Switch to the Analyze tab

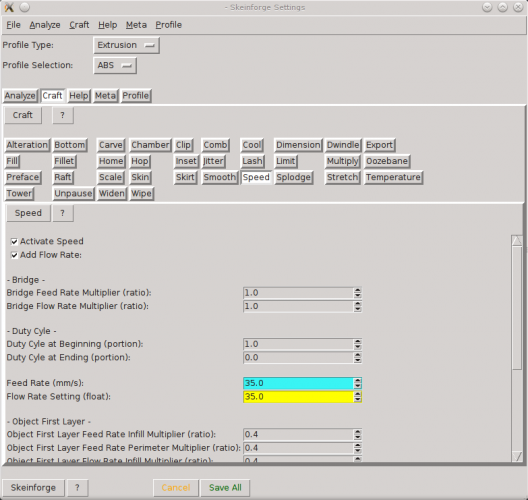20,96
